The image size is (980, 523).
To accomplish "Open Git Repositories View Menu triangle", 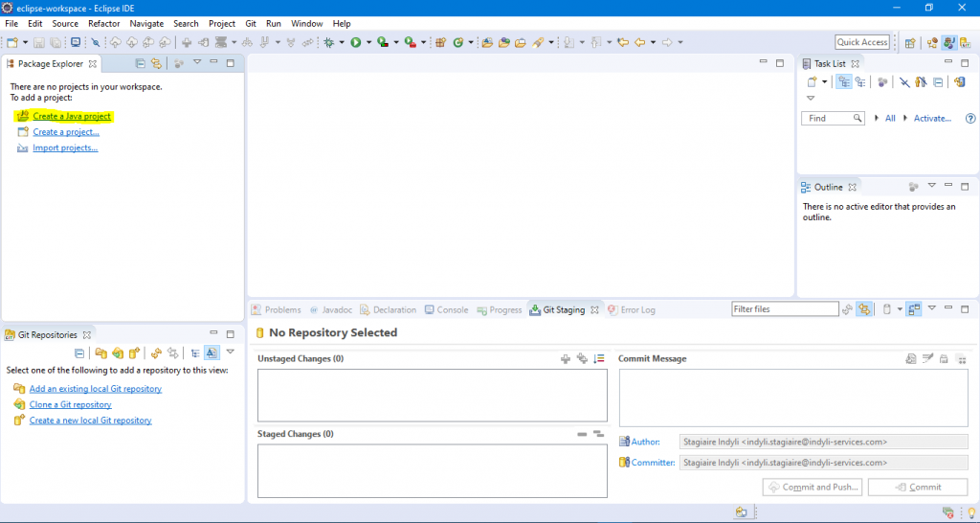I will pyautogui.click(x=230, y=352).
